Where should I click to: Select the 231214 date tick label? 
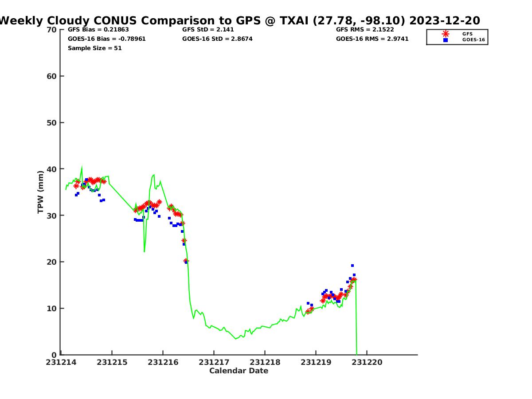(x=61, y=362)
